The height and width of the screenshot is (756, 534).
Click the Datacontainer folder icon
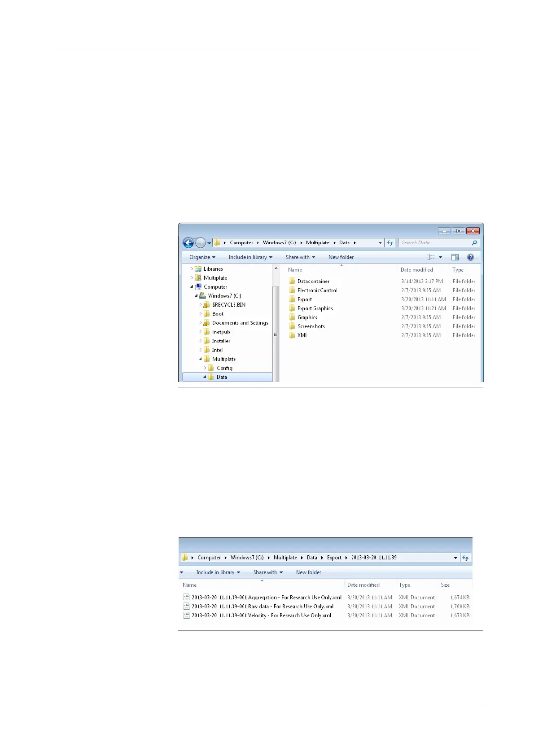[292, 281]
